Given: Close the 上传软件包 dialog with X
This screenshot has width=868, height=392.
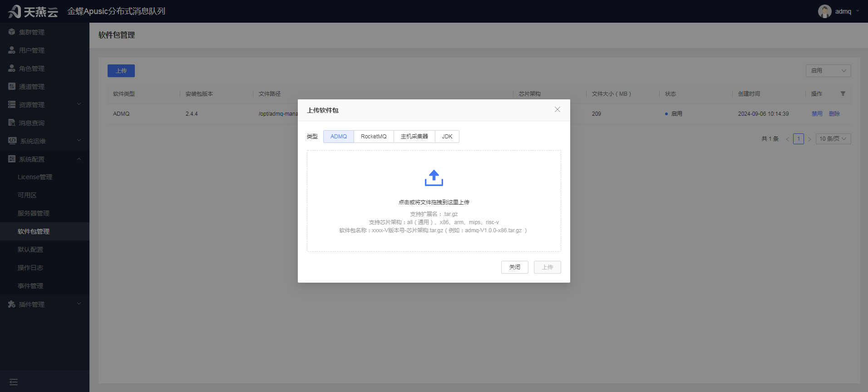Looking at the screenshot, I should point(557,109).
